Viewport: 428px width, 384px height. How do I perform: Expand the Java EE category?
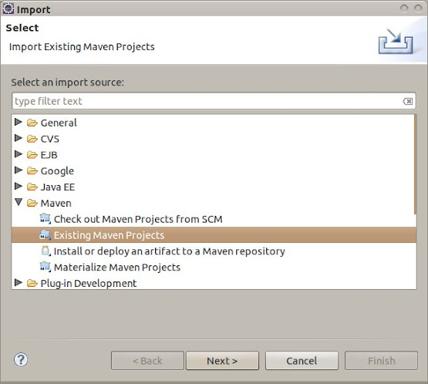18,186
